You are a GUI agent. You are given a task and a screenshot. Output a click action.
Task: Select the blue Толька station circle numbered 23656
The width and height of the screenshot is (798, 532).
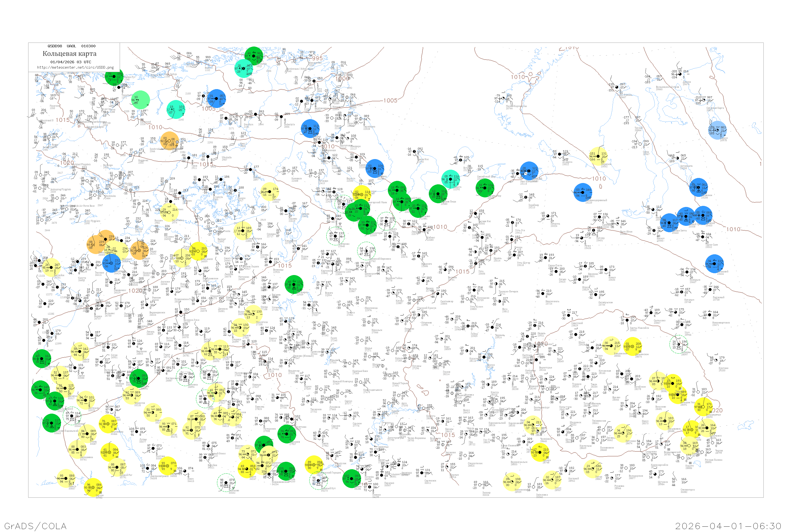[x=714, y=264]
